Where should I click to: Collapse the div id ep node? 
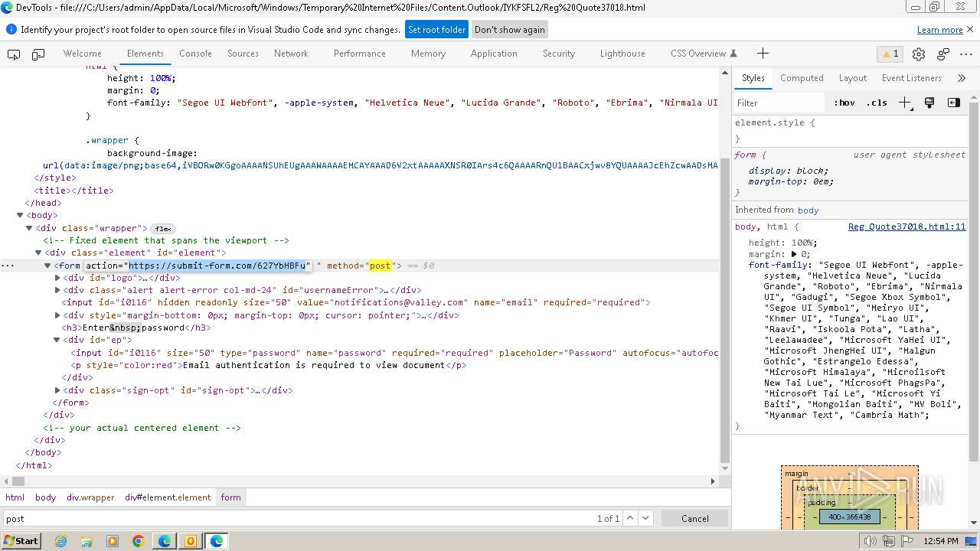coord(57,340)
